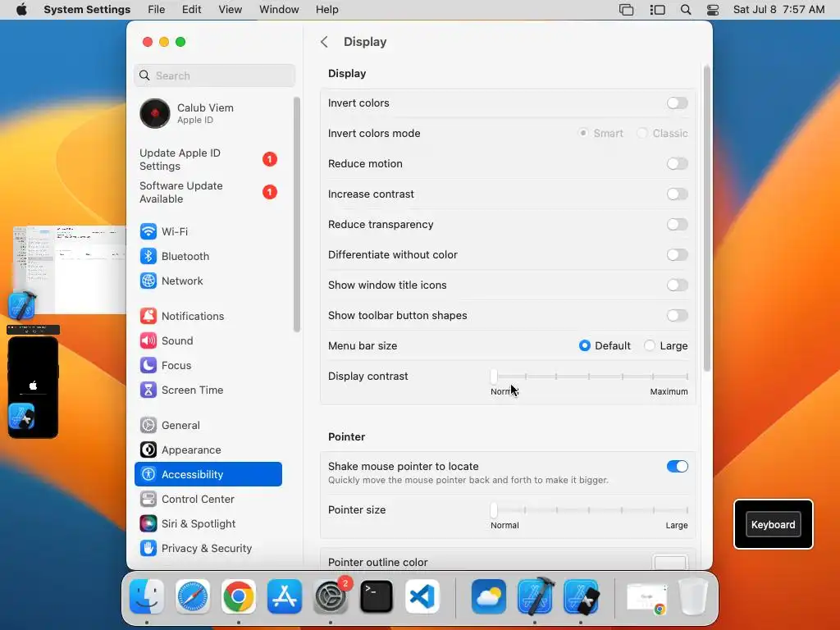
Task: Select the Network globe icon
Action: click(x=148, y=281)
